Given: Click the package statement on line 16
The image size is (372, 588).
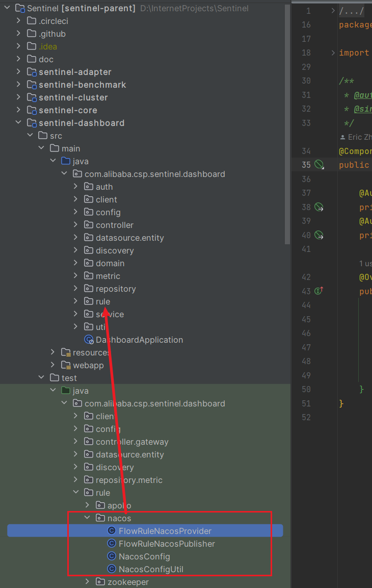Looking at the screenshot, I should pyautogui.click(x=355, y=25).
